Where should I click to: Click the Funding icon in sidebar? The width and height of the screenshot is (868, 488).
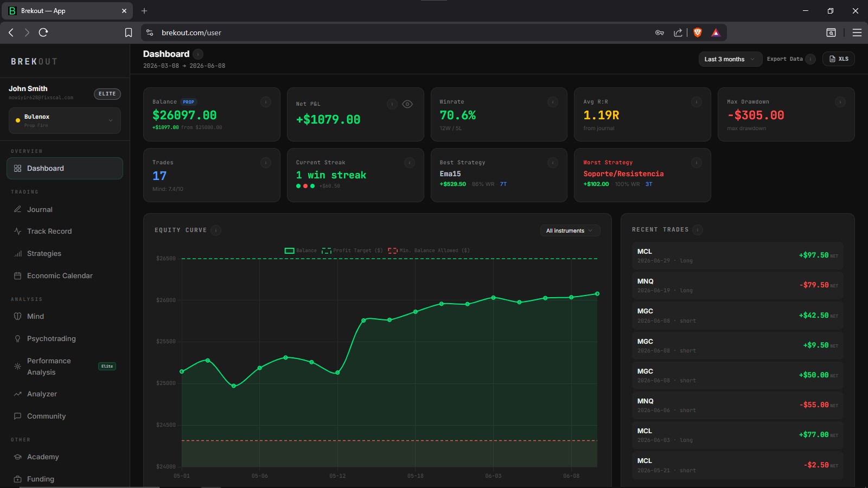click(17, 479)
